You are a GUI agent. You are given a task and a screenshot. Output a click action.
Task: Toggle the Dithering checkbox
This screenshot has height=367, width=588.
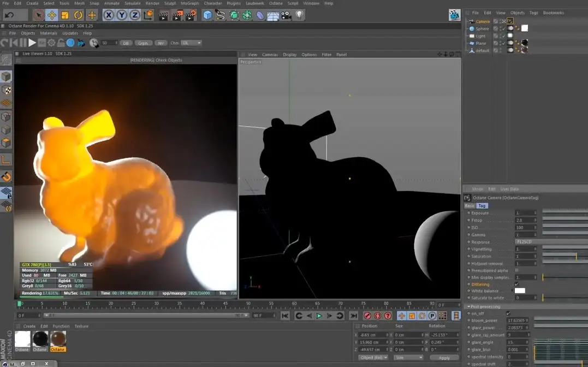[516, 284]
